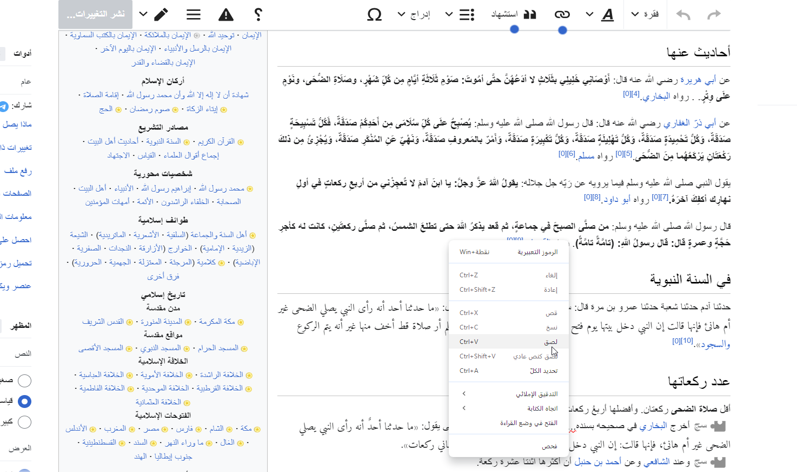Open the Omega special characters tool
This screenshot has height=472, width=797.
(374, 15)
